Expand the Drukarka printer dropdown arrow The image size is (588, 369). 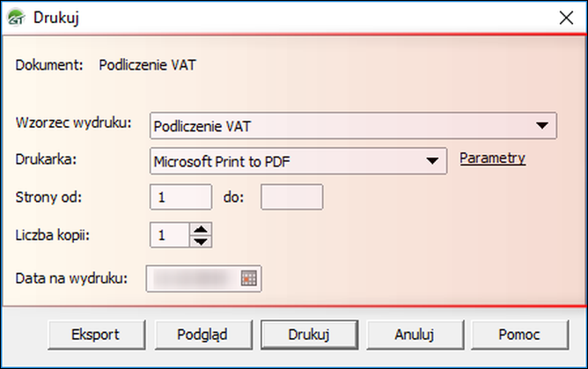click(x=432, y=160)
